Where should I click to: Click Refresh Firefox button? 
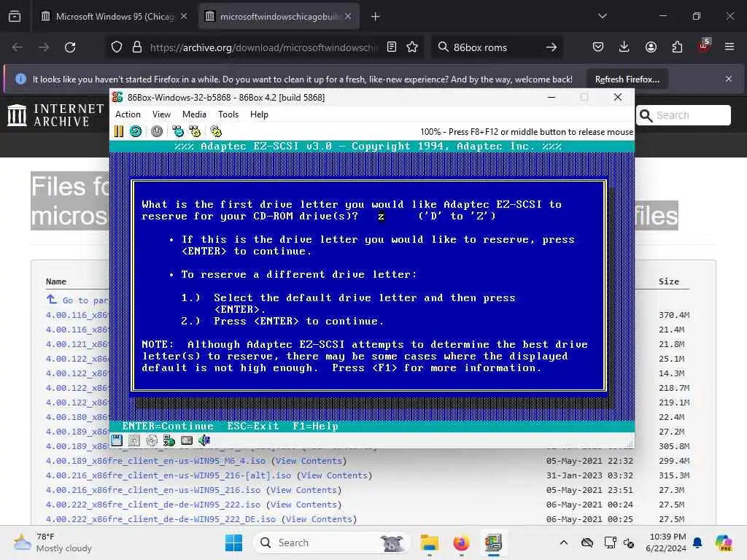point(627,79)
